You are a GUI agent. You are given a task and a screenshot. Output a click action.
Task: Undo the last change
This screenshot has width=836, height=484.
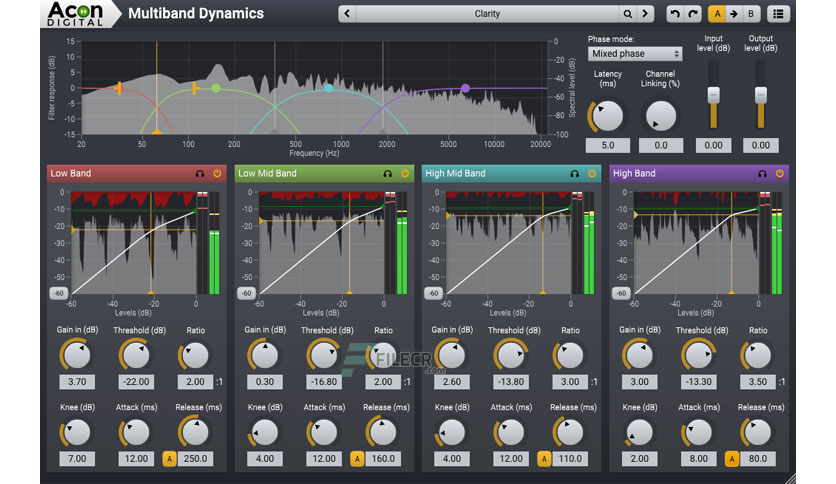point(675,14)
